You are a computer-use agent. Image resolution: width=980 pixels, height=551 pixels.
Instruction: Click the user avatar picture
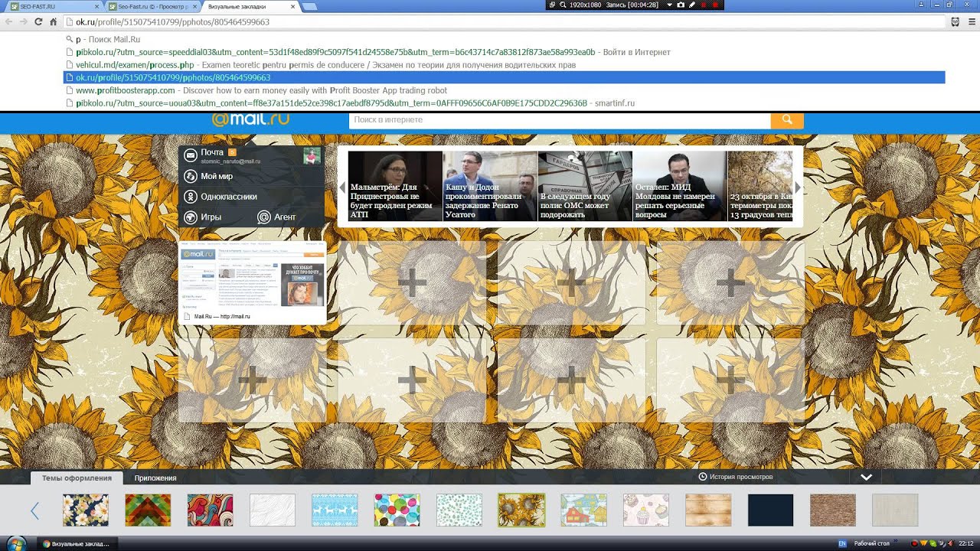312,156
